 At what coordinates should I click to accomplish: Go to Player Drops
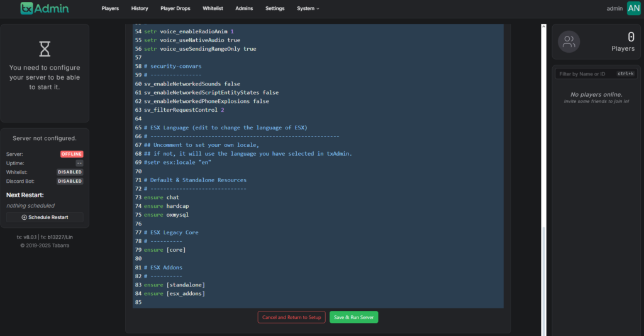(x=175, y=8)
